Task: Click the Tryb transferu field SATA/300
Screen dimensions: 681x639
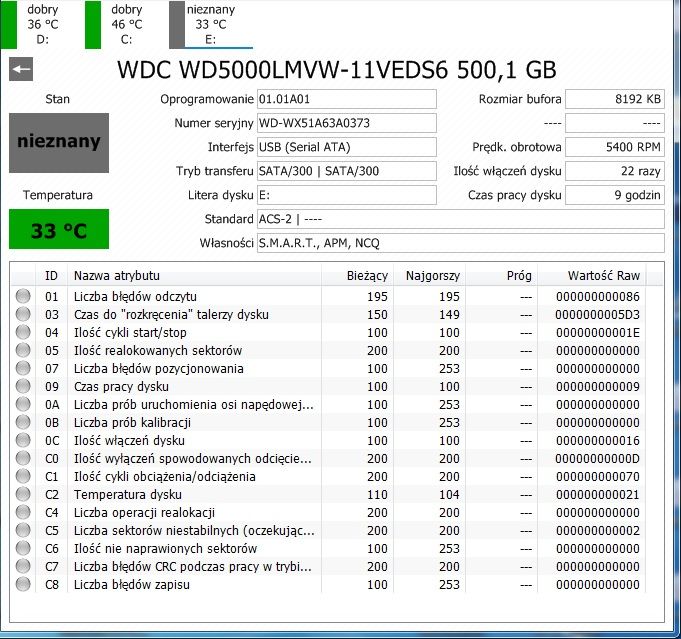Action: click(347, 171)
